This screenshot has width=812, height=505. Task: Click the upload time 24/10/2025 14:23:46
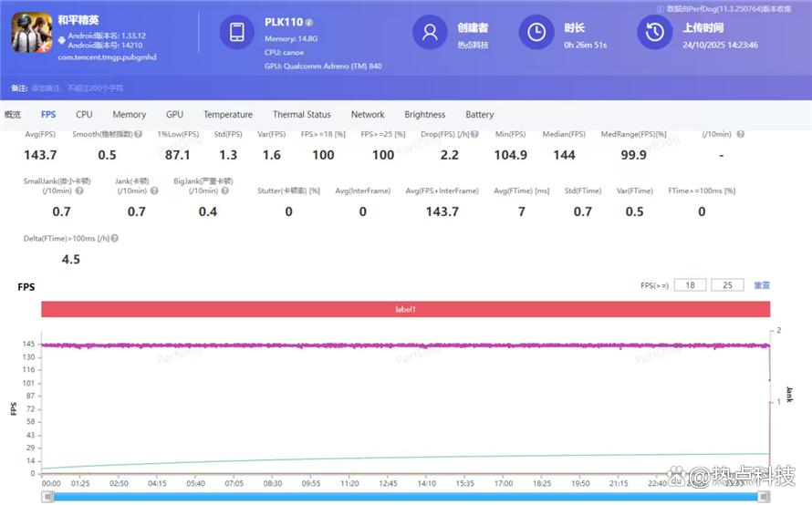pos(720,45)
